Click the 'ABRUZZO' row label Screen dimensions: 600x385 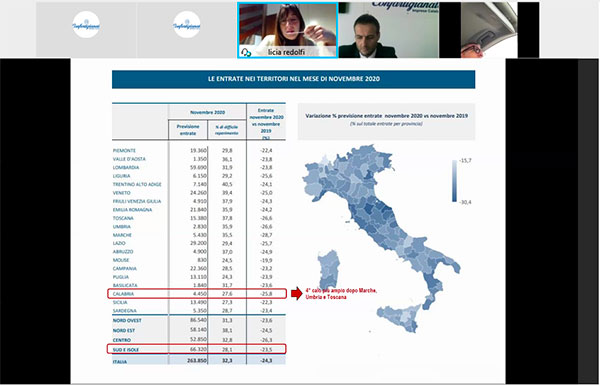pyautogui.click(x=123, y=252)
